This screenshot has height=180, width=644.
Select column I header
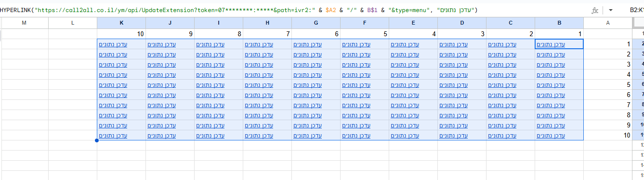[219, 23]
